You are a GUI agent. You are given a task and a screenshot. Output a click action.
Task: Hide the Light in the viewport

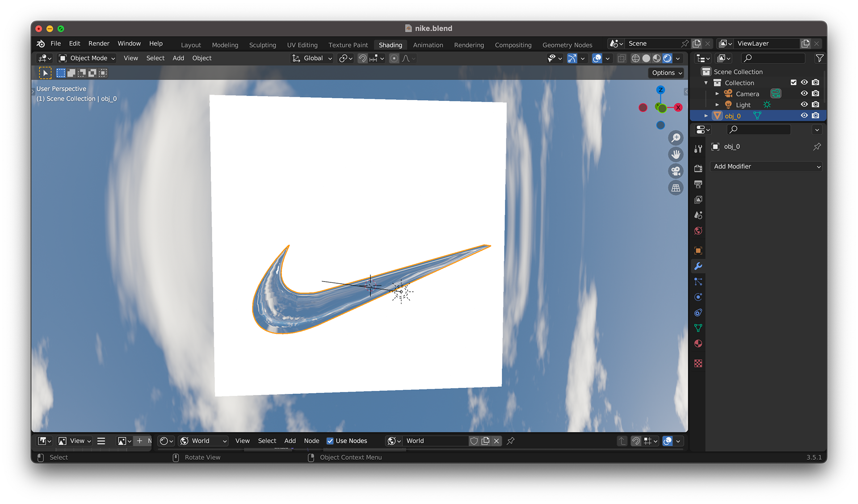804,105
